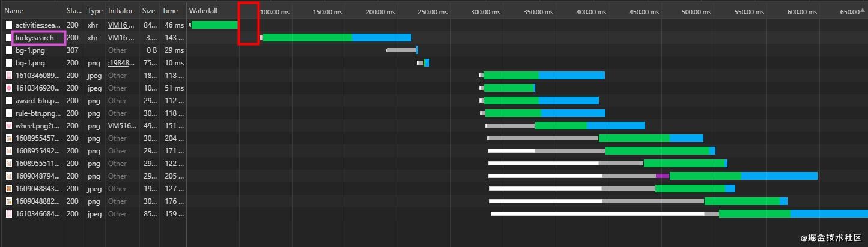
Task: Open VM516 initiator link in wheel.png row
Action: tap(121, 126)
